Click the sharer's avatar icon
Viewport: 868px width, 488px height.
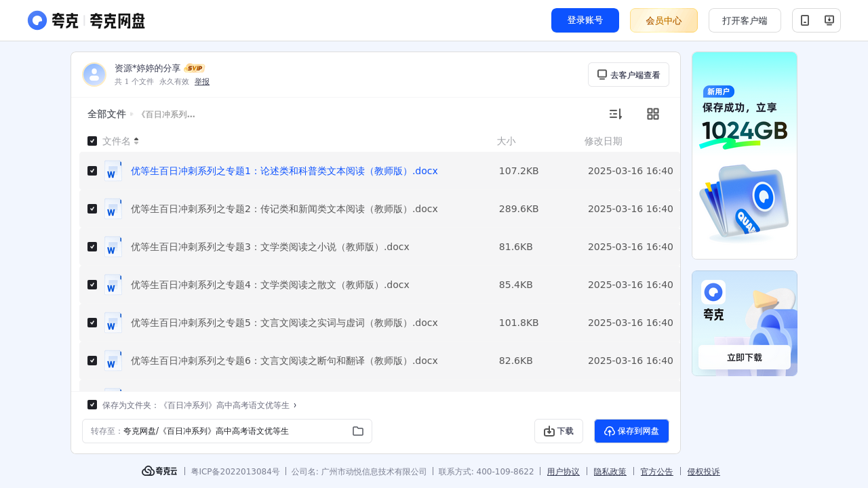click(x=94, y=75)
